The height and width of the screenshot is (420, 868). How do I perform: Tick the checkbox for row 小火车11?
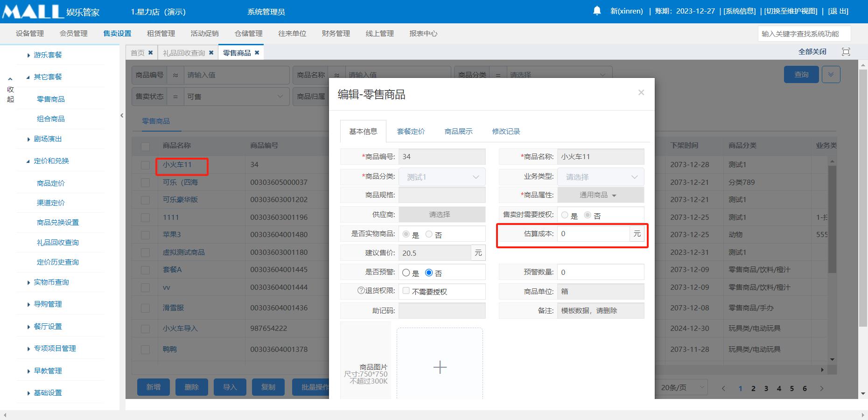(146, 165)
